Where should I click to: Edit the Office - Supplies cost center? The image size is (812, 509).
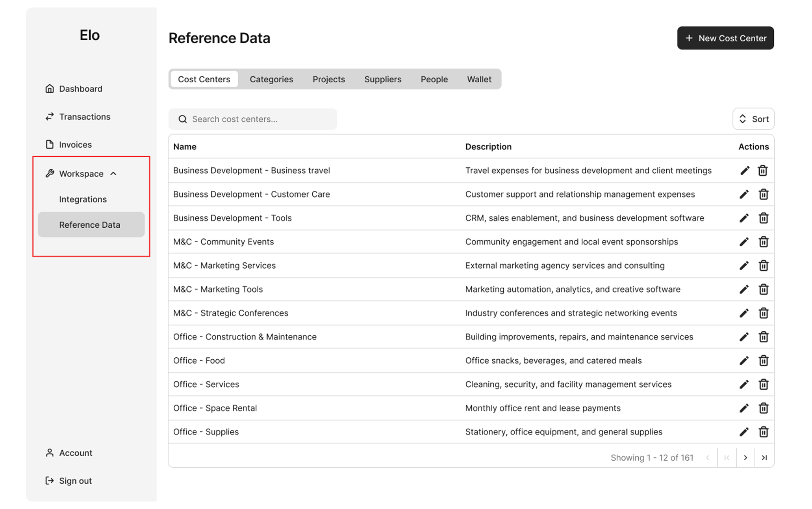click(744, 432)
